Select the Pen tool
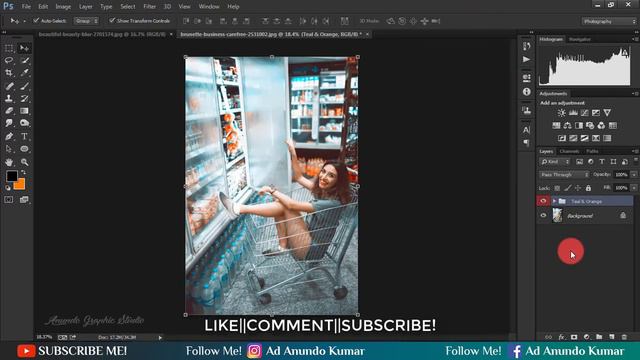640x360 pixels. [x=9, y=136]
